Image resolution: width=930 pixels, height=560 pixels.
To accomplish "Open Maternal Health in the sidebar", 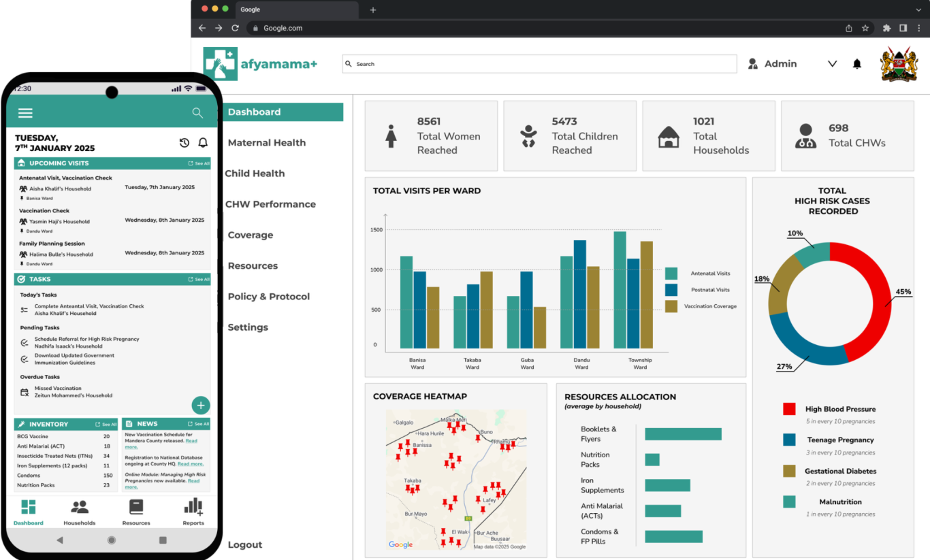I will pos(267,143).
